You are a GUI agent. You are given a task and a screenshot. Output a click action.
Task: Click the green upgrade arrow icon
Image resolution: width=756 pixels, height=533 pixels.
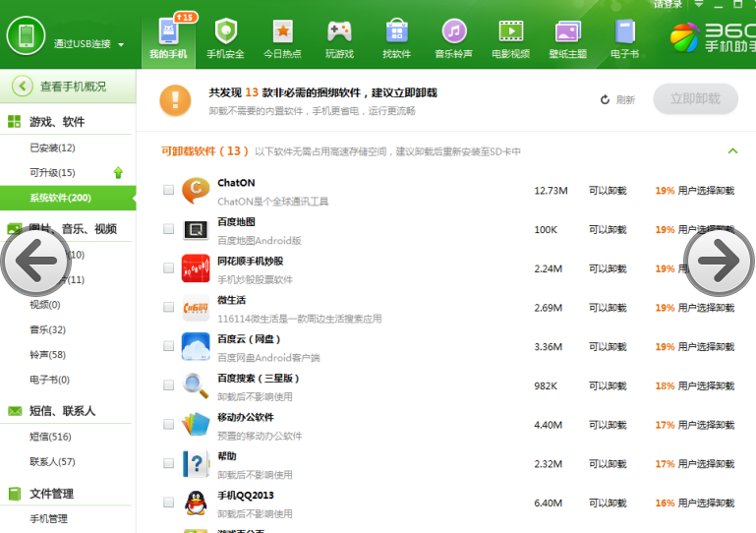pos(118,173)
